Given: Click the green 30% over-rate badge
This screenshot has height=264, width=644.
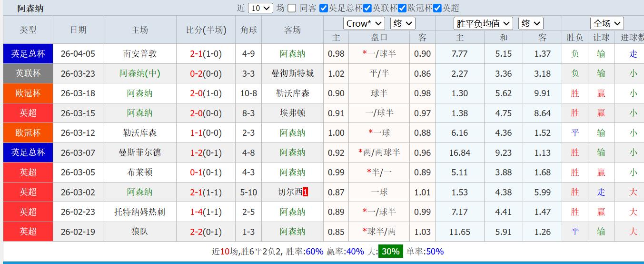Looking at the screenshot, I should [x=390, y=252].
